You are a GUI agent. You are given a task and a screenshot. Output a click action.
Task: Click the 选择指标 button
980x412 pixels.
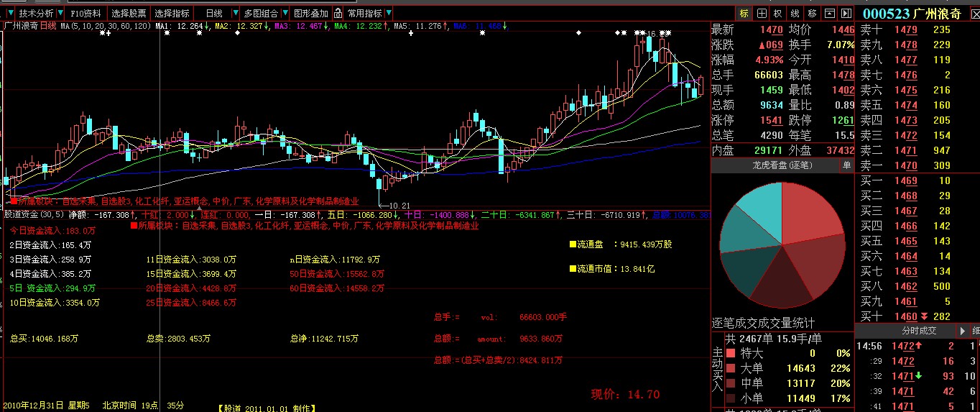click(172, 13)
